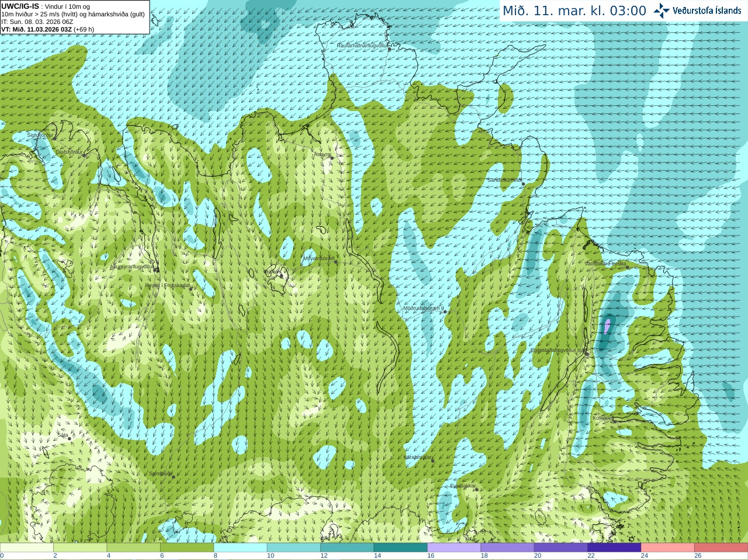748x560 pixels.
Task: Select the Egilsstaðaflugvöllur station label
Action: (x=558, y=350)
